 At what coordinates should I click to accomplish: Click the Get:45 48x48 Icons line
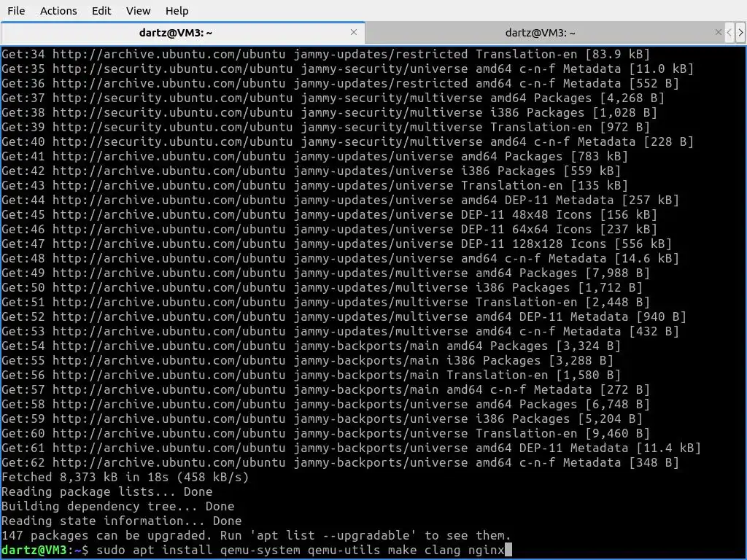point(329,215)
